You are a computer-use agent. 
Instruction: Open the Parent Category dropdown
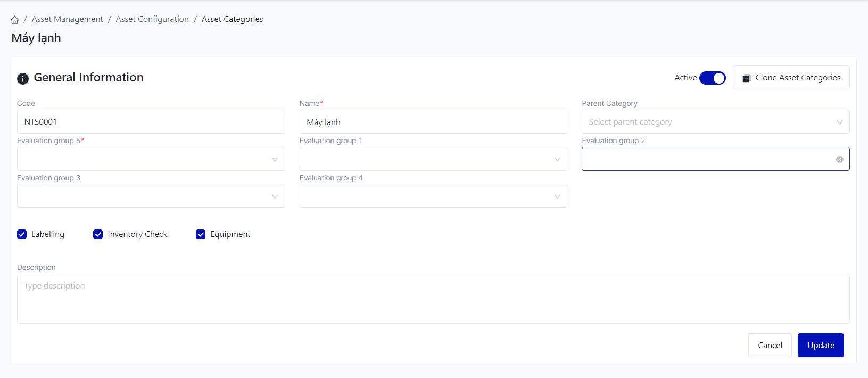point(715,122)
